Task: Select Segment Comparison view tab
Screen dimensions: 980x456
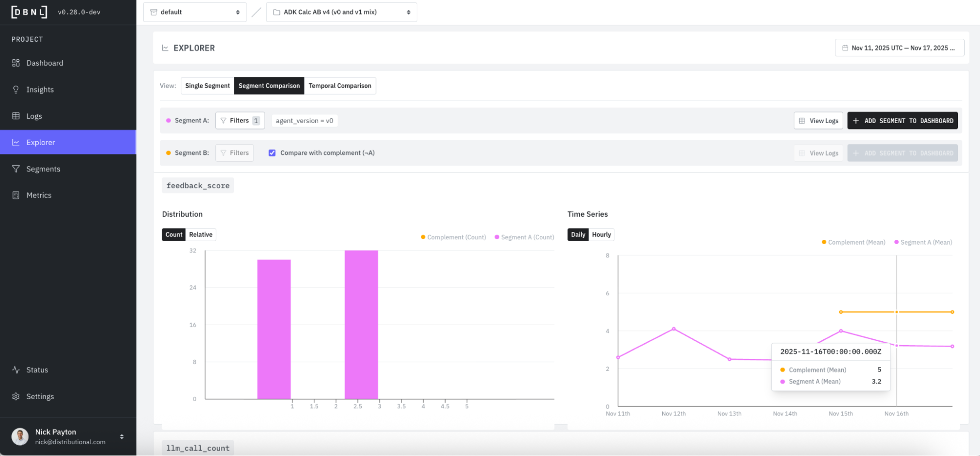Action: 269,86
